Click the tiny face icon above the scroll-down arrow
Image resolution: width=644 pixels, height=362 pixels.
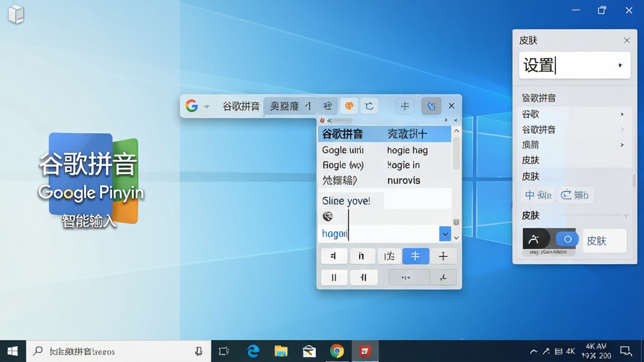(456, 222)
